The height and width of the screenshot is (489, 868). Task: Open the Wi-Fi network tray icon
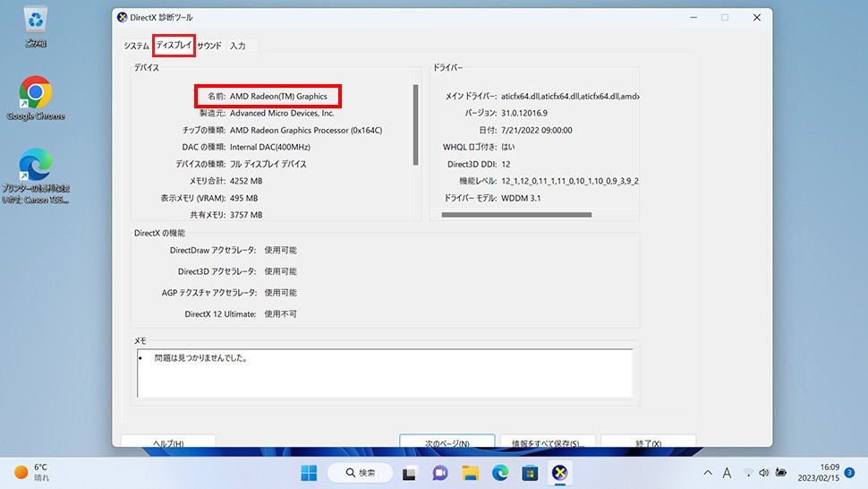click(748, 473)
